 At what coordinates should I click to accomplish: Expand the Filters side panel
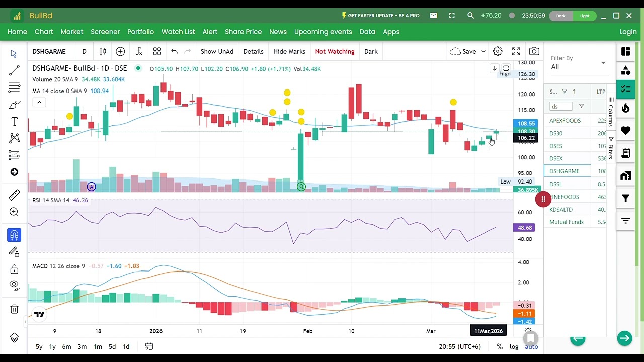(x=611, y=148)
